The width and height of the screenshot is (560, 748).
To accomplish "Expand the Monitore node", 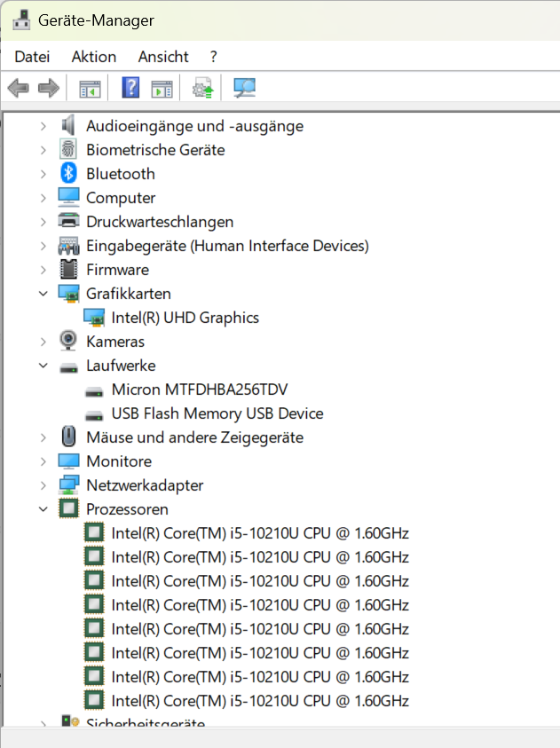I will 43,461.
